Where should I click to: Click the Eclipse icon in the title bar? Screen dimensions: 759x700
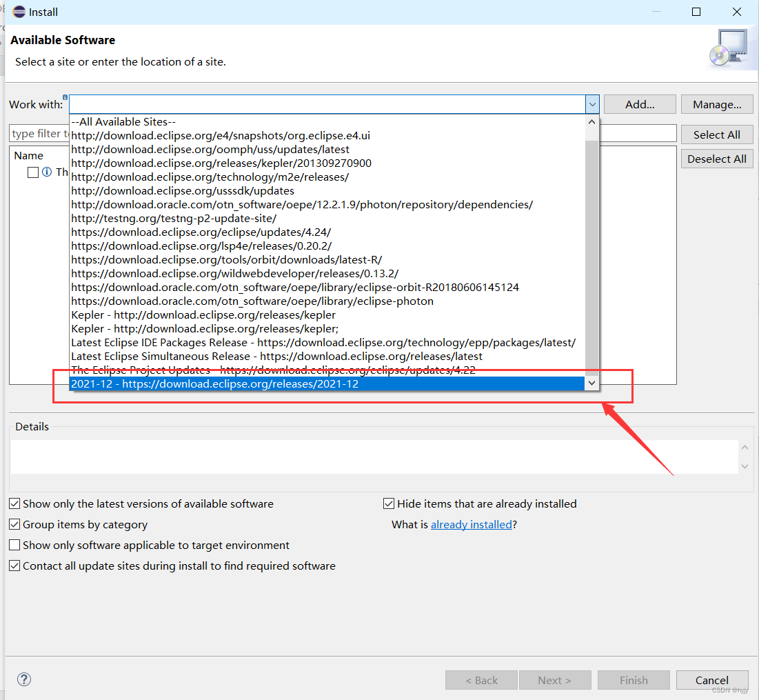tap(18, 11)
